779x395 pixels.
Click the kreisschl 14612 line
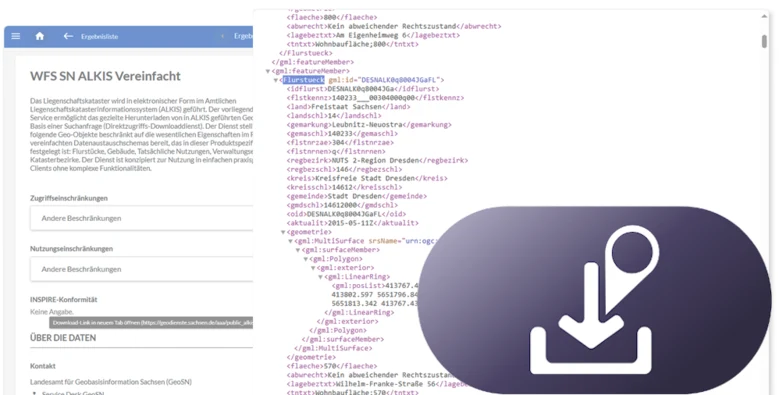pos(344,187)
